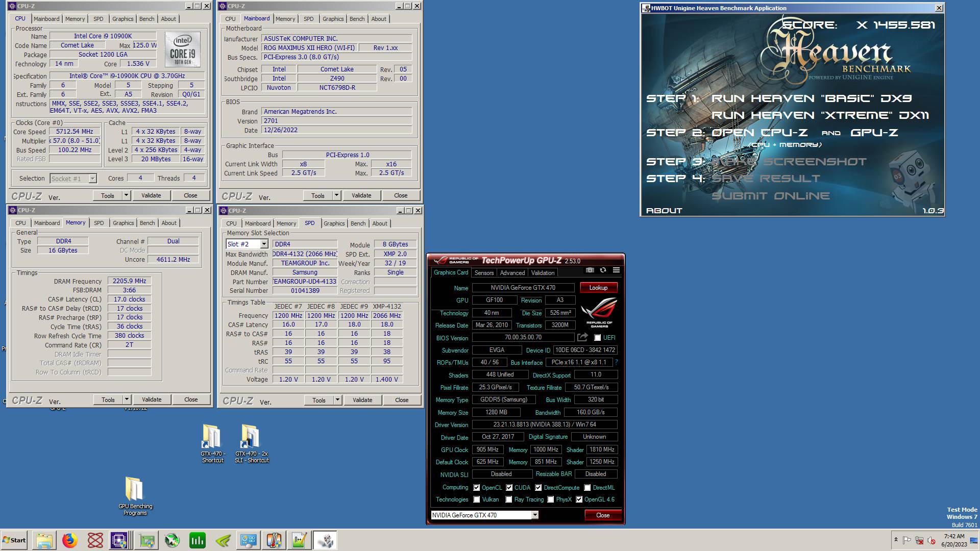Screen dimensions: 980x551
Task: Take a GPU-Z screenshot with the camera icon
Action: tap(590, 270)
